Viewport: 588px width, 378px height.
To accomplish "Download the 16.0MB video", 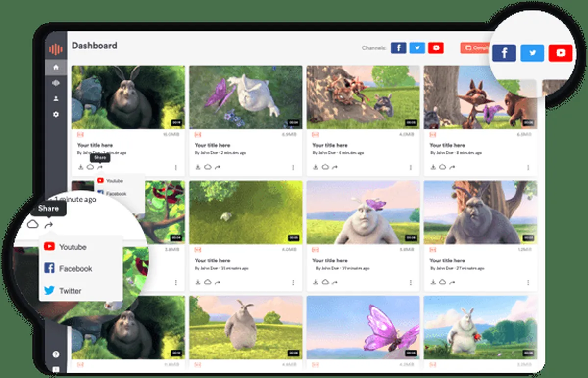I will pyautogui.click(x=81, y=167).
